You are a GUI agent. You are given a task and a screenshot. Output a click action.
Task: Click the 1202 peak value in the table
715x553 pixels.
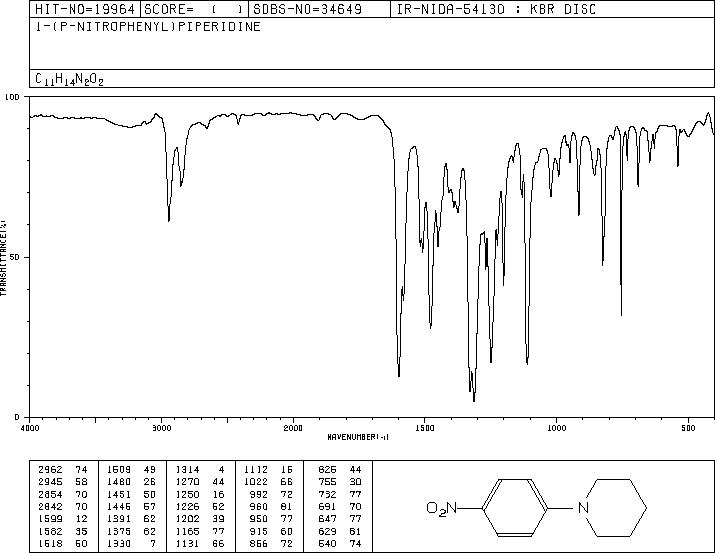(x=187, y=519)
